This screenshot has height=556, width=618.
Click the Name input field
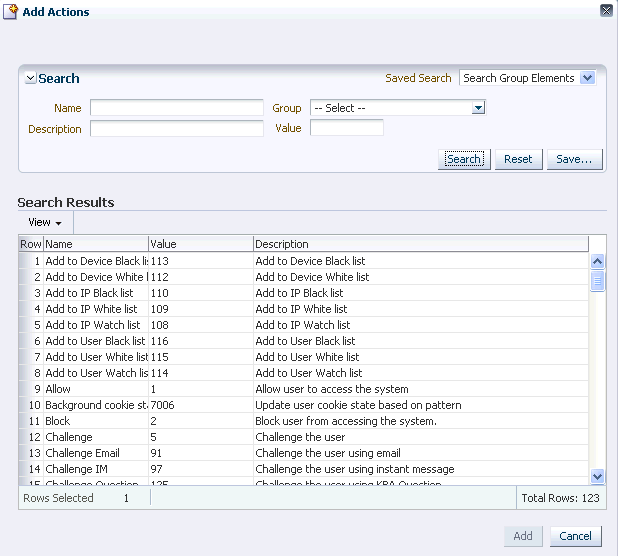click(177, 108)
